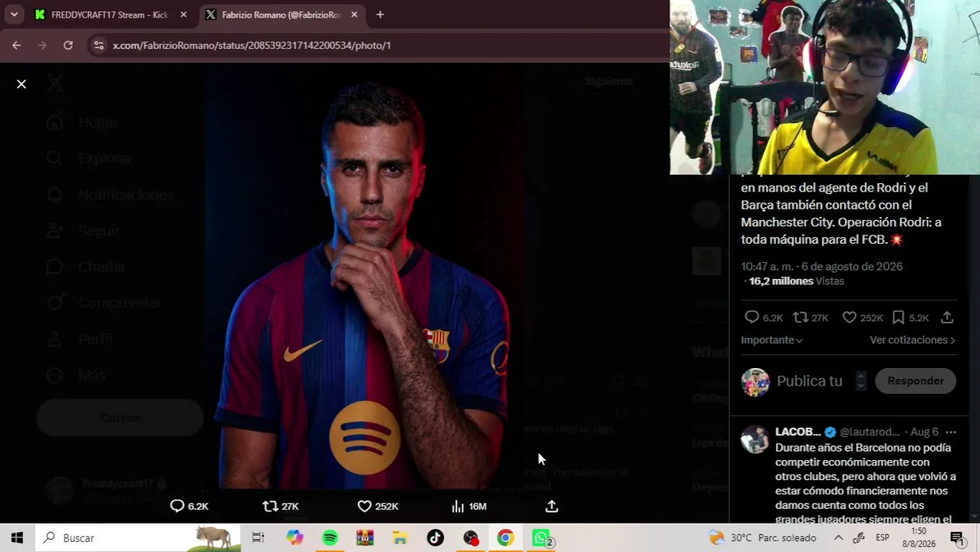Repost from the photo bar showing 27K

[x=281, y=506]
